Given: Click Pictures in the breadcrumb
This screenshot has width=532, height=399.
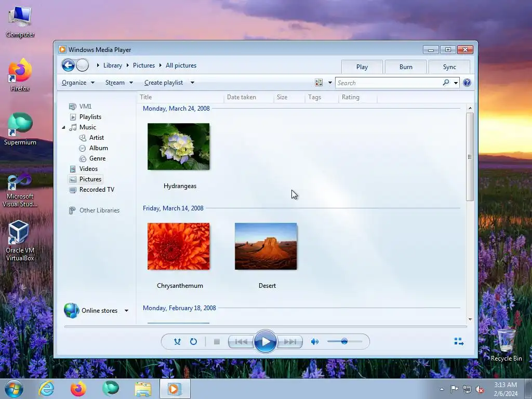Looking at the screenshot, I should 144,65.
